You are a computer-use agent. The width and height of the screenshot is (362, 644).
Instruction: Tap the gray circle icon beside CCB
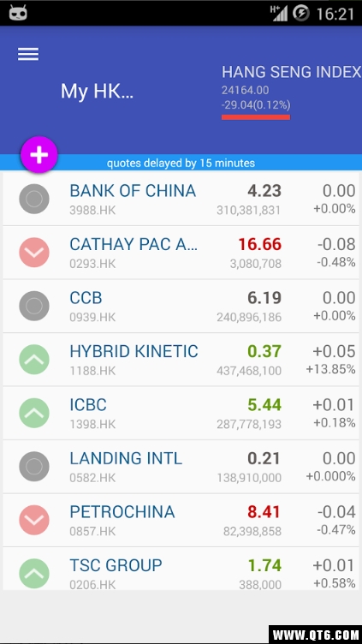pyautogui.click(x=34, y=306)
